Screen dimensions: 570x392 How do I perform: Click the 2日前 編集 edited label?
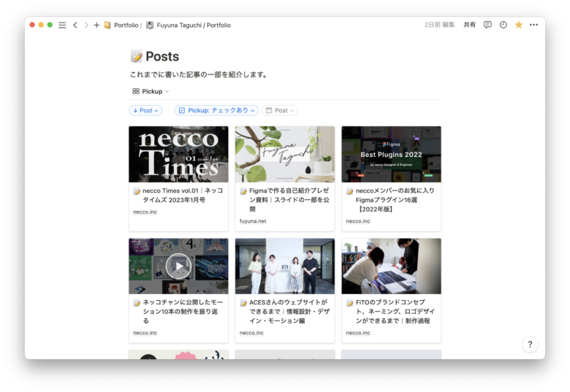tap(439, 25)
